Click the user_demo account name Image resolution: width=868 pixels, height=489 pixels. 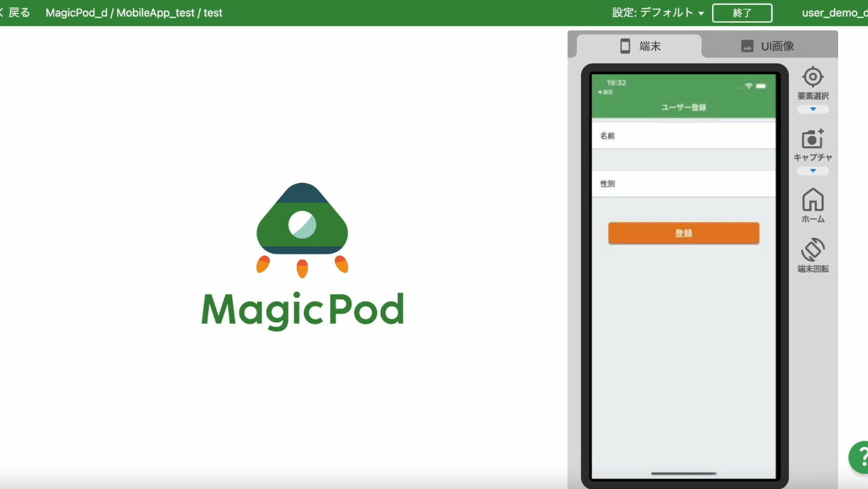[x=835, y=13]
